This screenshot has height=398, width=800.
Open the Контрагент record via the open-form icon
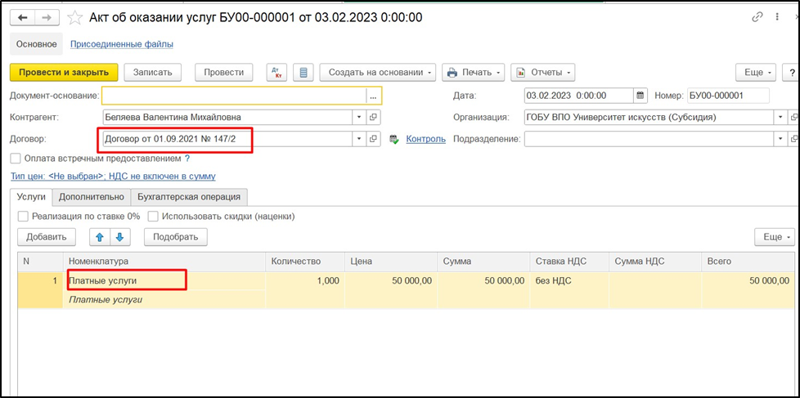coord(373,117)
